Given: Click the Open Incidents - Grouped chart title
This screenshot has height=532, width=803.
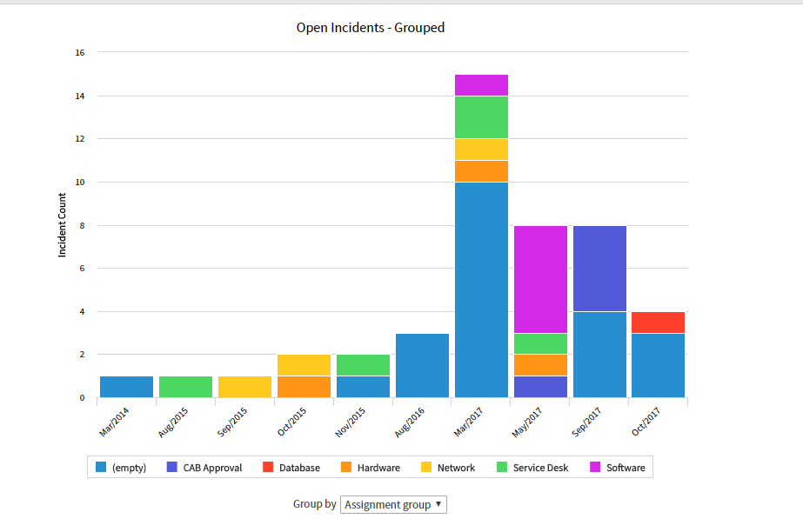Looking at the screenshot, I should (x=371, y=27).
